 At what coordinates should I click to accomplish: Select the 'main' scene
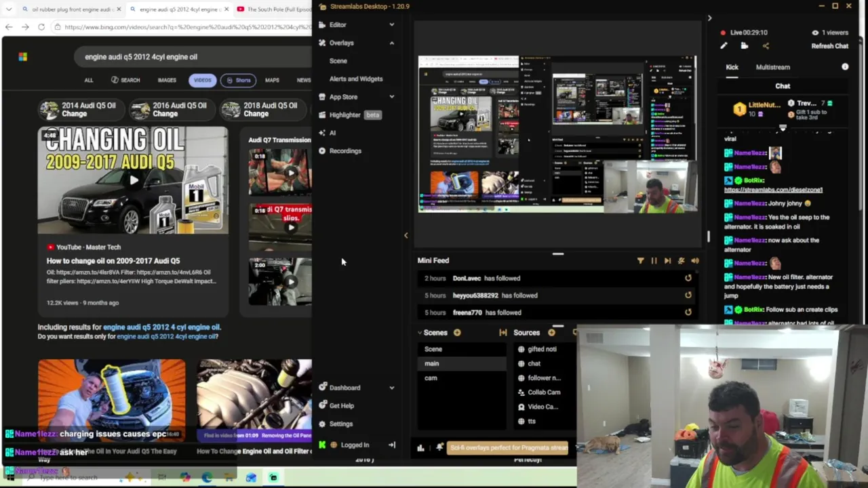click(x=461, y=363)
